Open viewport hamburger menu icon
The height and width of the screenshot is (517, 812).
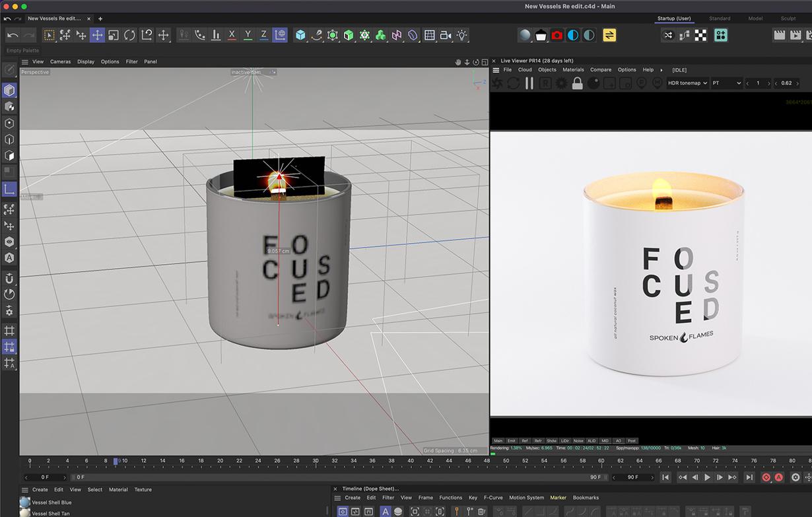(25, 61)
